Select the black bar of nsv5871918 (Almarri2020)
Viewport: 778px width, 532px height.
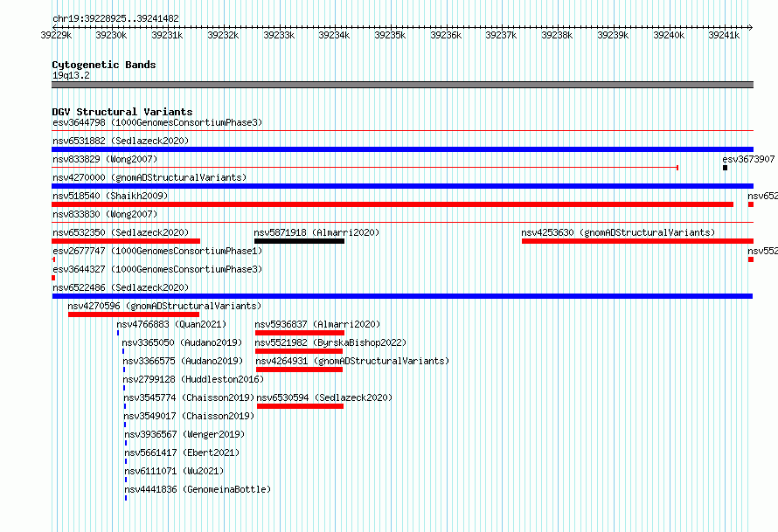click(299, 241)
